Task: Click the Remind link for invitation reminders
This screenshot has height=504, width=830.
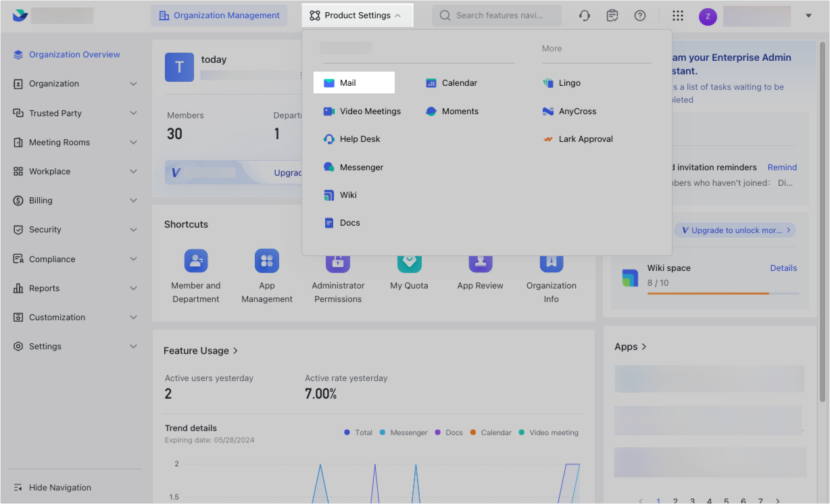Action: (782, 167)
